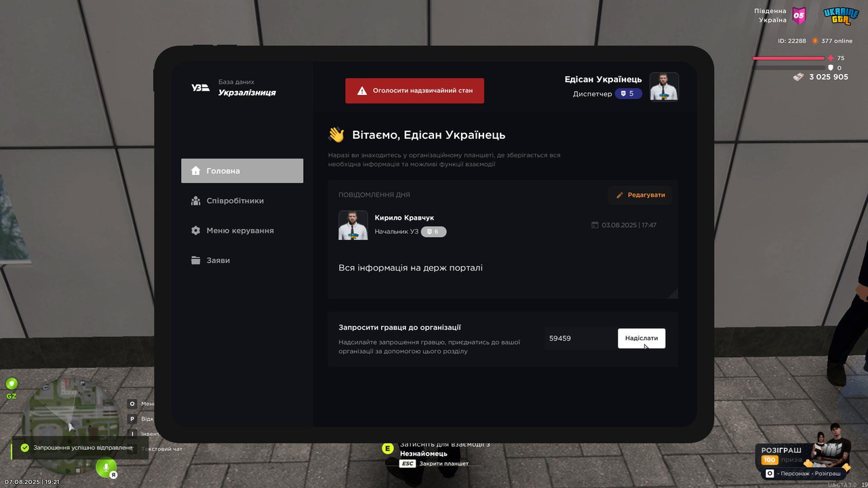Click the Укрзалізниця UZ logo icon
The image size is (868, 488).
pyautogui.click(x=200, y=87)
